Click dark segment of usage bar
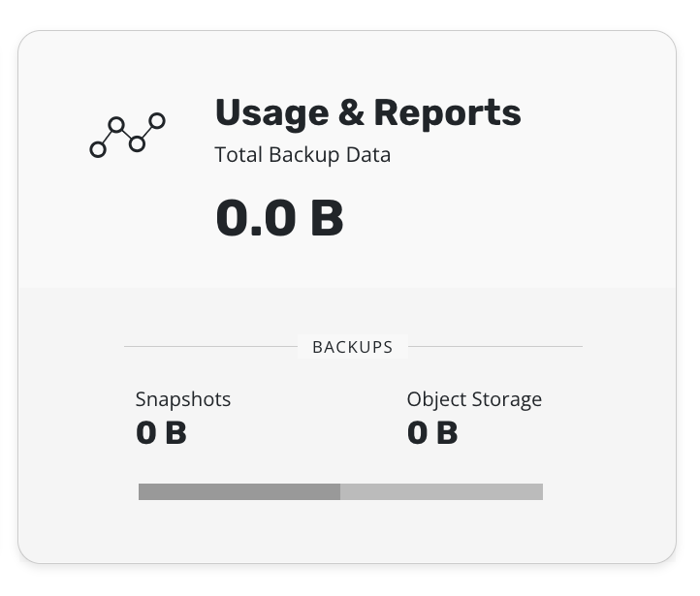The width and height of the screenshot is (700, 596). pos(239,491)
